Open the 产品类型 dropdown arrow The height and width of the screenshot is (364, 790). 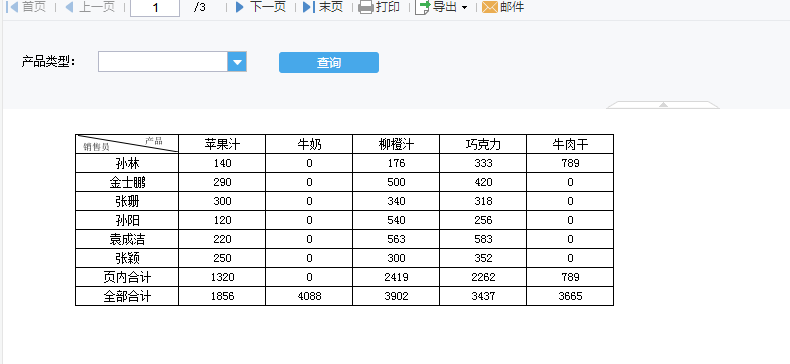coord(237,62)
